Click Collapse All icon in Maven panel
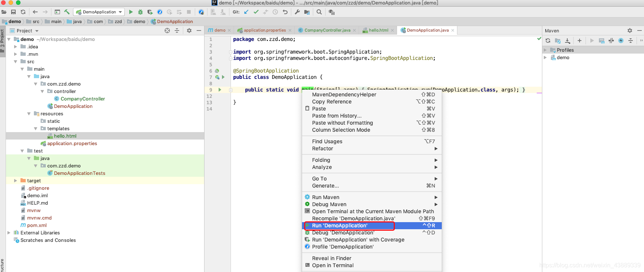 click(631, 41)
